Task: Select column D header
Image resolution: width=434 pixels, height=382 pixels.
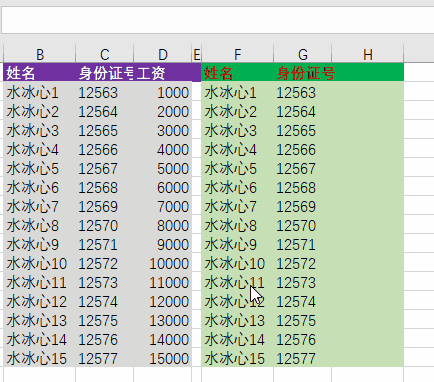Action: point(163,54)
